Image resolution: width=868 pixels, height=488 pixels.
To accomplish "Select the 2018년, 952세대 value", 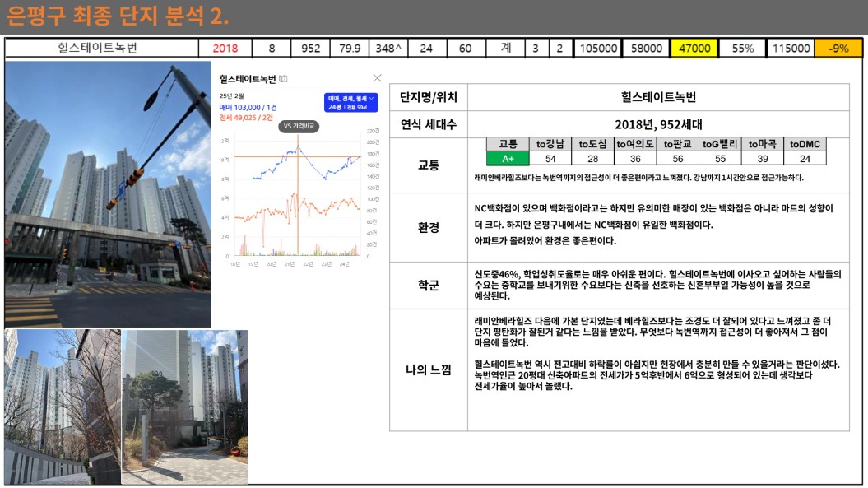I will (x=658, y=124).
